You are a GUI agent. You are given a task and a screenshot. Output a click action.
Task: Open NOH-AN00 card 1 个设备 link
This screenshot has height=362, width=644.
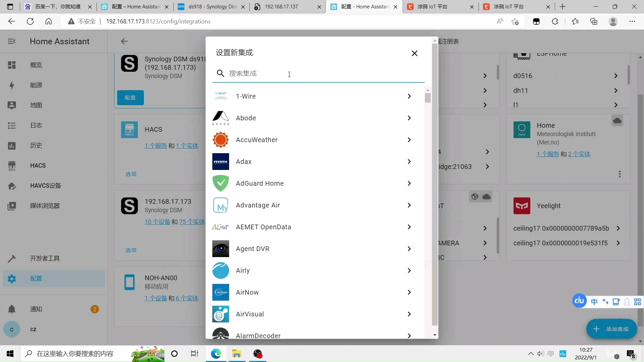pyautogui.click(x=156, y=298)
